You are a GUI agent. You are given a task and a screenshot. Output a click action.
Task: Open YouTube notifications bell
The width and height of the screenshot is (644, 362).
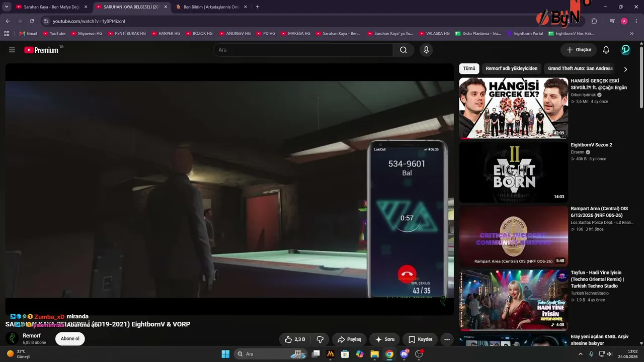[x=606, y=50]
